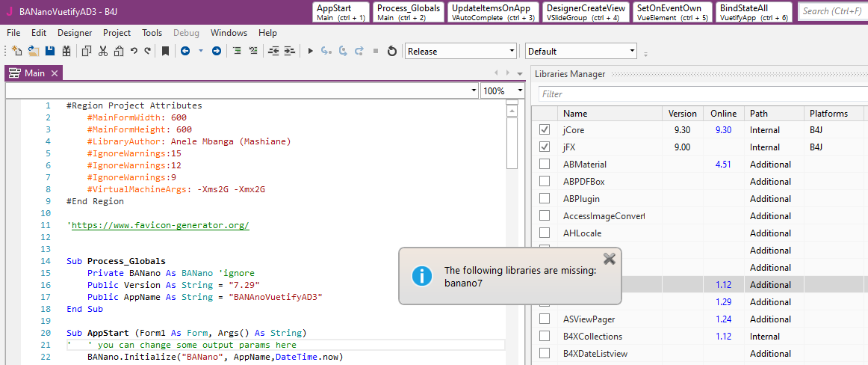
Task: Check the ASViewPager library box
Action: (544, 319)
